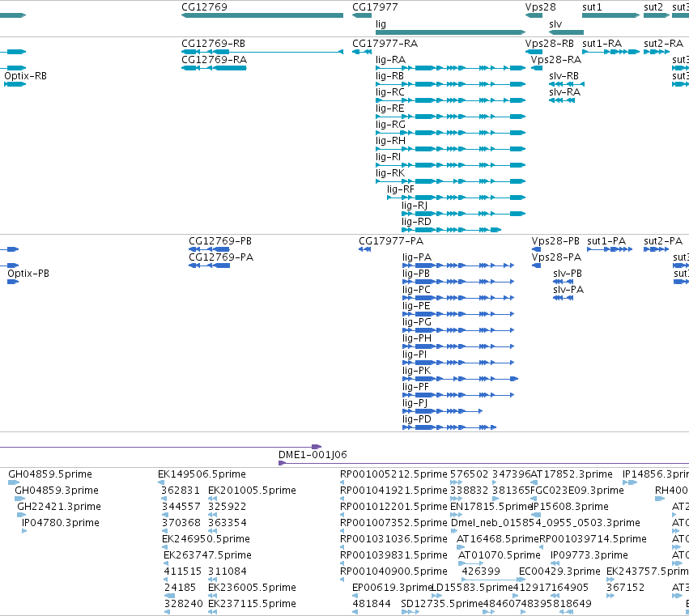
Task: Select the lig-PB protein feature
Action: coord(458,282)
